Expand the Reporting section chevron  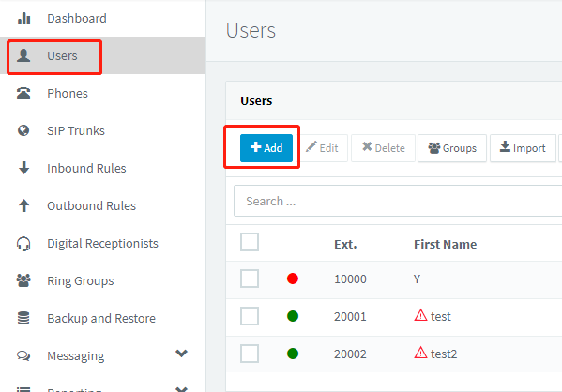pyautogui.click(x=182, y=389)
